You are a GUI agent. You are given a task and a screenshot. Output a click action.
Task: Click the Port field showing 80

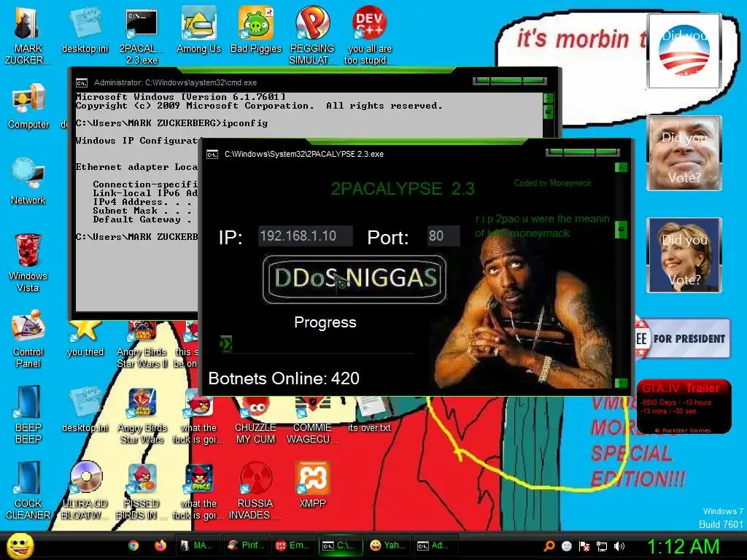444,236
